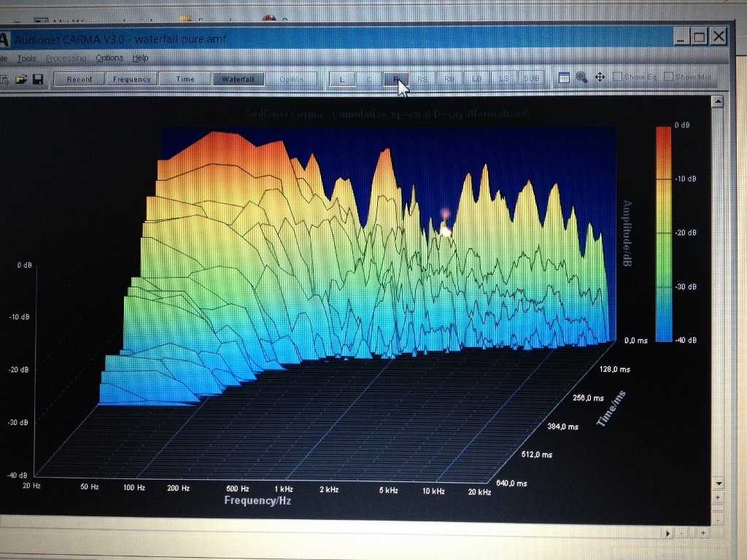Select the magnifier zoom tool
The image size is (747, 560).
[581, 77]
